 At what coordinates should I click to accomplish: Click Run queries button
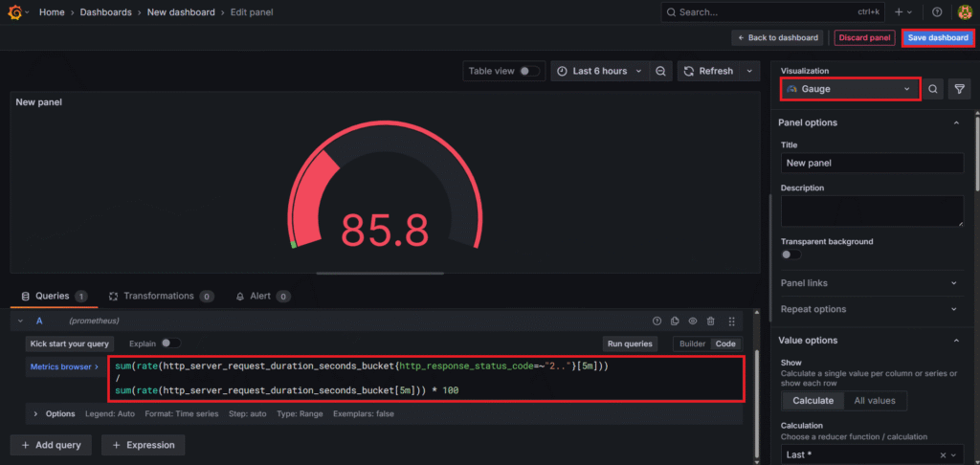coord(630,343)
